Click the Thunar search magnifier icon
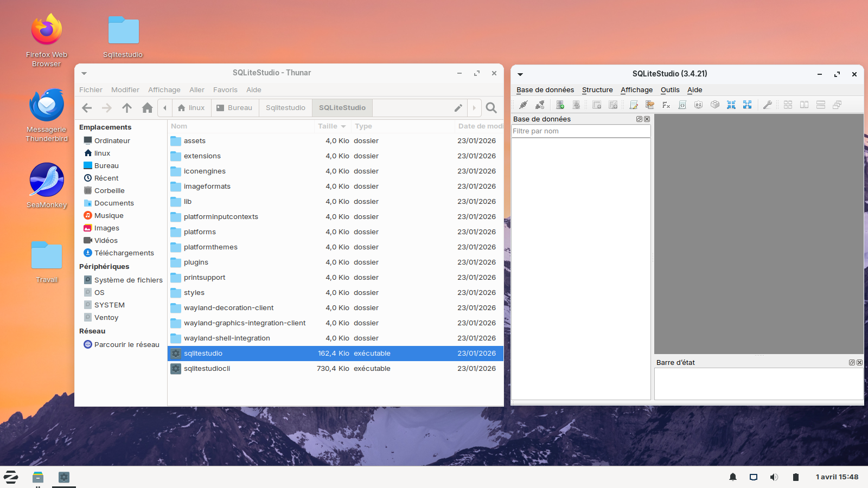The image size is (868, 488). click(492, 108)
